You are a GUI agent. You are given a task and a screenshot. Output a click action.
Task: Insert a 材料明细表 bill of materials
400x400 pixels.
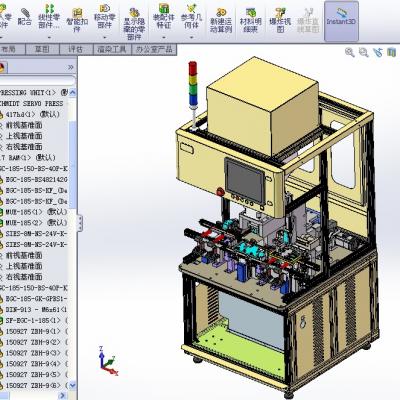click(x=251, y=20)
